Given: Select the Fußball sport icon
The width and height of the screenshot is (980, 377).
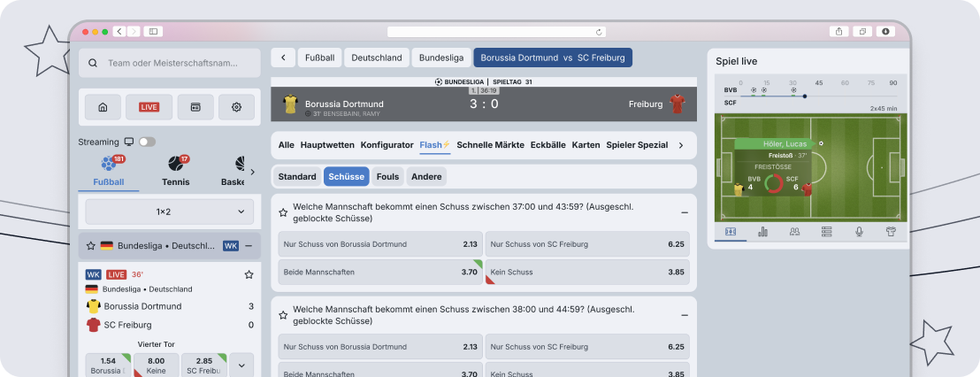Looking at the screenshot, I should coord(110,164).
